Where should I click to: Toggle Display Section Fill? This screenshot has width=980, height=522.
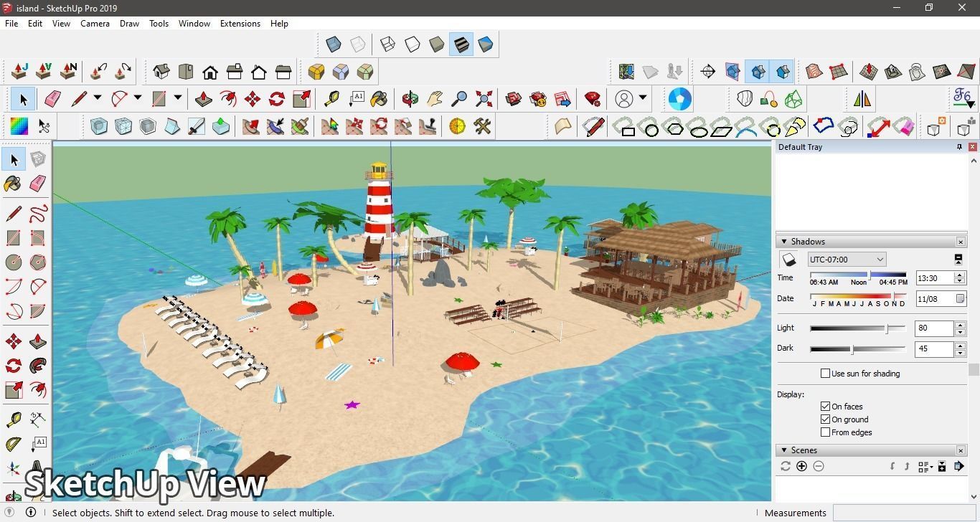tap(783, 72)
